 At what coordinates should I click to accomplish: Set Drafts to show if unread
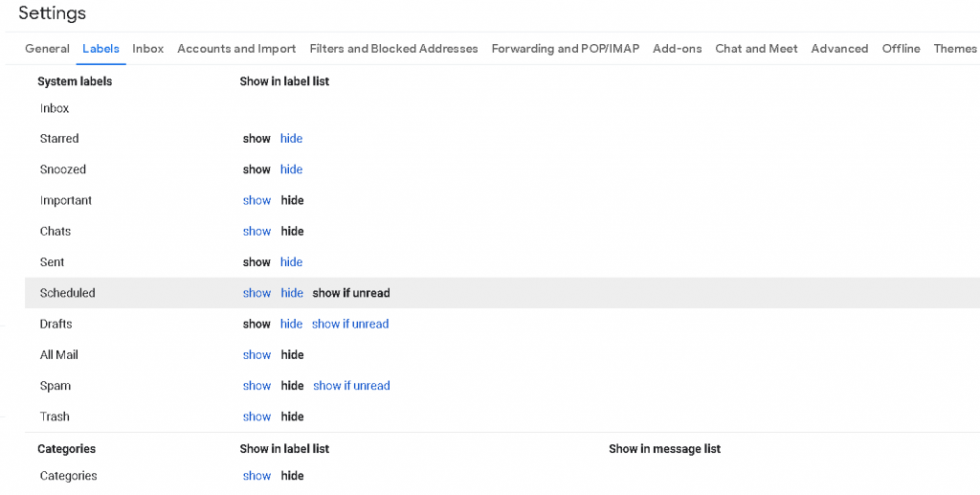(349, 325)
